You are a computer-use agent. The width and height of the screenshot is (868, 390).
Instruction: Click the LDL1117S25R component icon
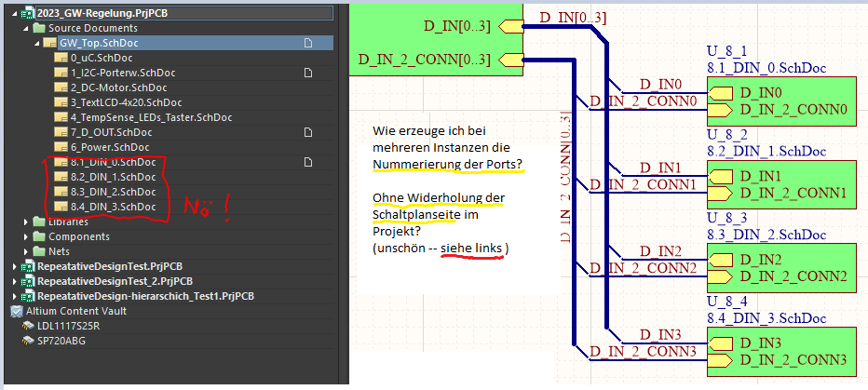(x=28, y=327)
